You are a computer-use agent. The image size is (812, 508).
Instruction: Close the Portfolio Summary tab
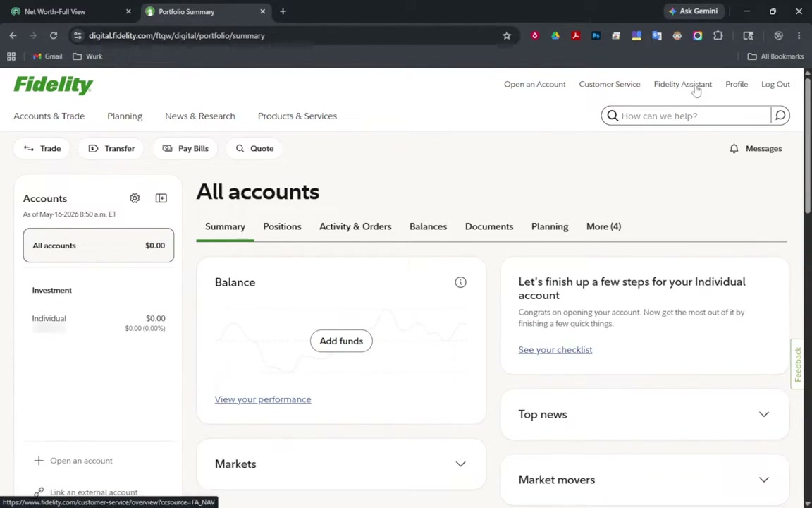click(x=262, y=11)
